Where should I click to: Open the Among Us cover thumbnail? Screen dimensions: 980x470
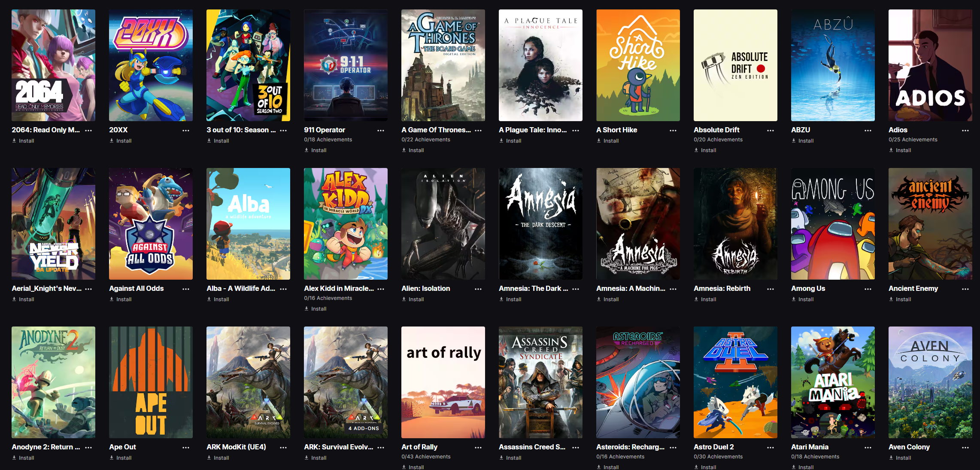point(833,224)
